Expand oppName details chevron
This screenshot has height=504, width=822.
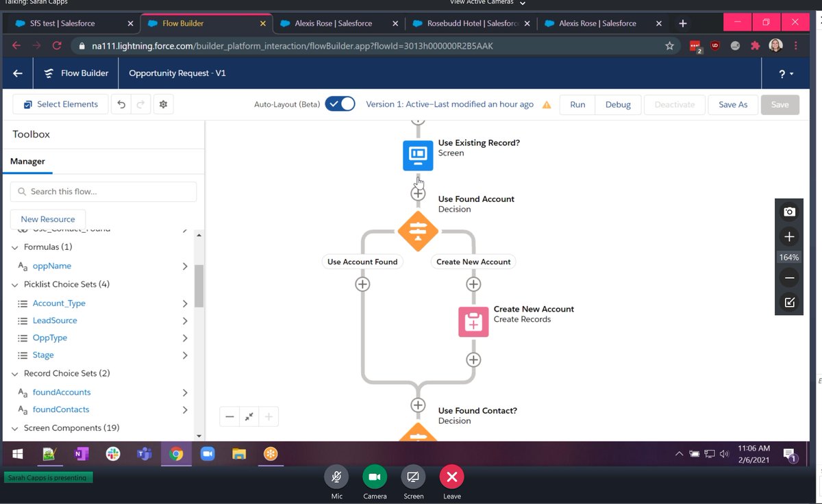coord(185,266)
